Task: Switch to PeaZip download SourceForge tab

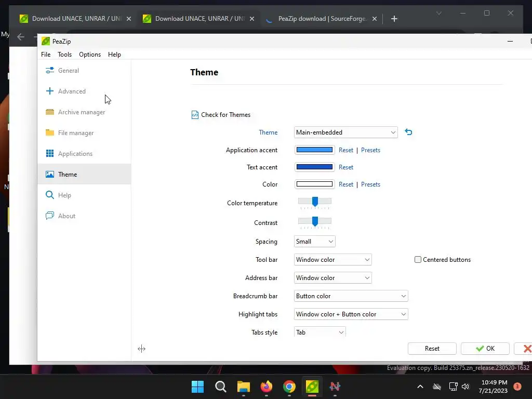Action: coord(322,19)
